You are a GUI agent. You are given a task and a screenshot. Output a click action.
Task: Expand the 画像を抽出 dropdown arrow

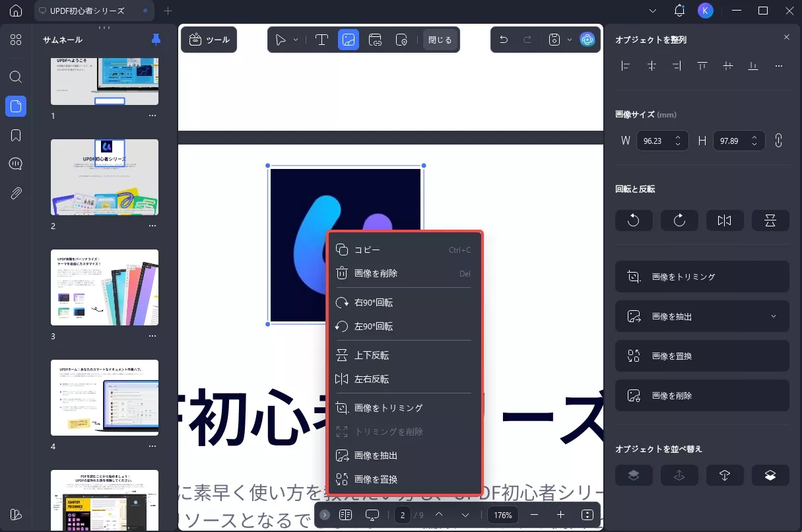774,317
